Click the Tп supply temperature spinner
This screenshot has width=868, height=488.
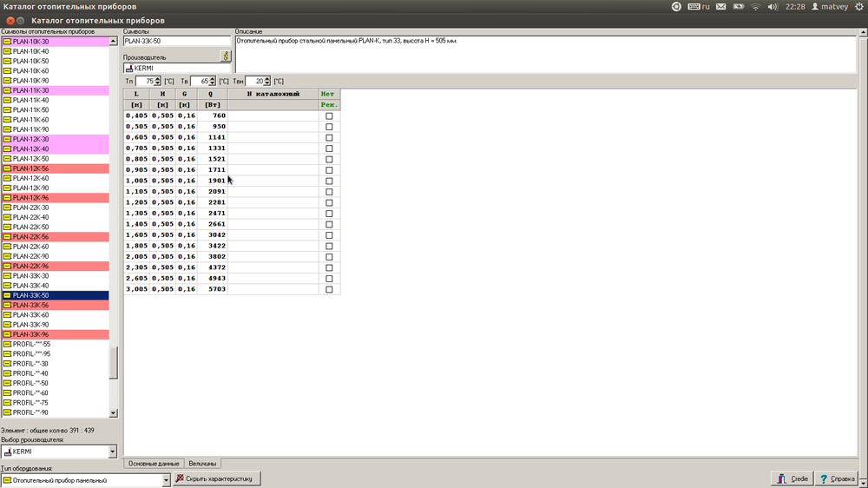click(x=157, y=81)
